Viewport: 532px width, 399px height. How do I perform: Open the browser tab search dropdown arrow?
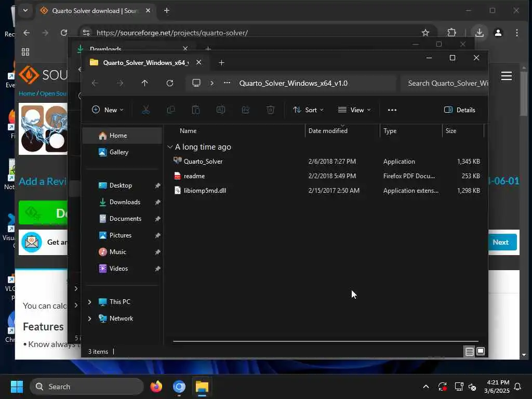25,10
